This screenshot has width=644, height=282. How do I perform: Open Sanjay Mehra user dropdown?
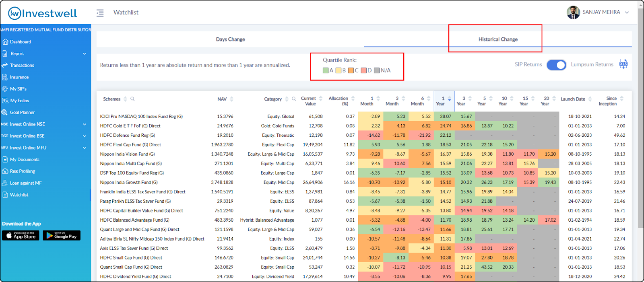point(627,12)
